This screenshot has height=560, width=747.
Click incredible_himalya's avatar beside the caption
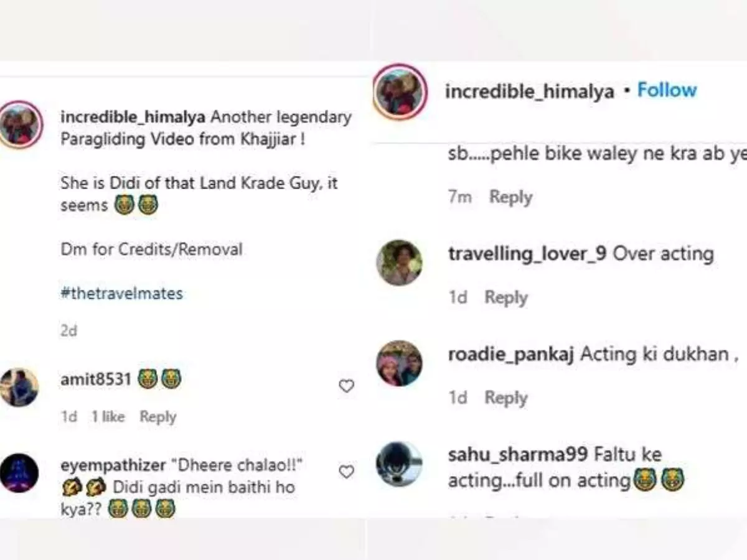[21, 124]
